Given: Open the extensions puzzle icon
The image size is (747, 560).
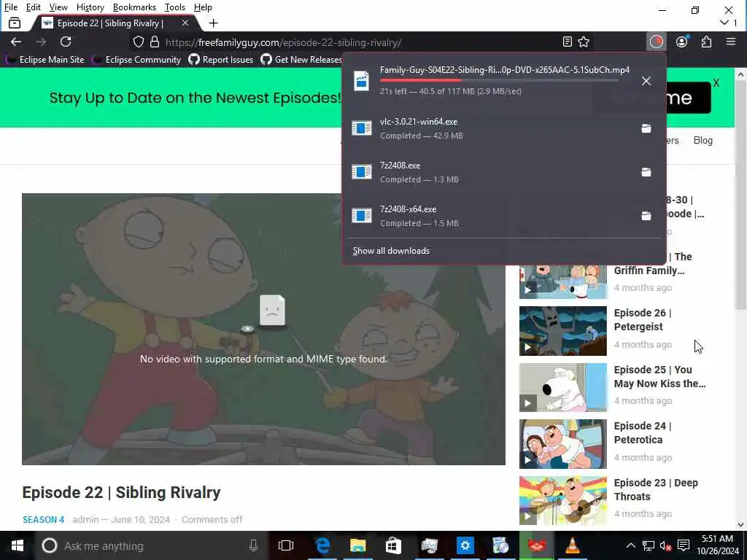Looking at the screenshot, I should click(x=706, y=42).
